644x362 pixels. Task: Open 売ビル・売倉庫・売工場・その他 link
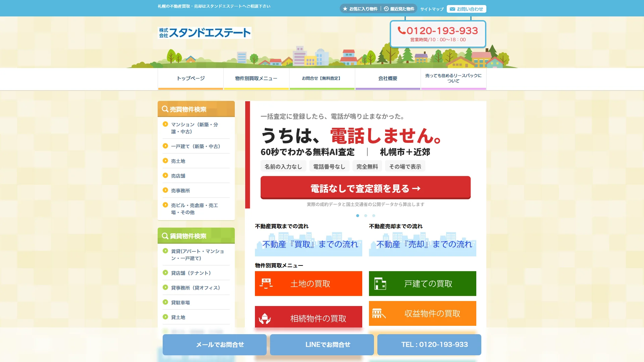click(195, 209)
